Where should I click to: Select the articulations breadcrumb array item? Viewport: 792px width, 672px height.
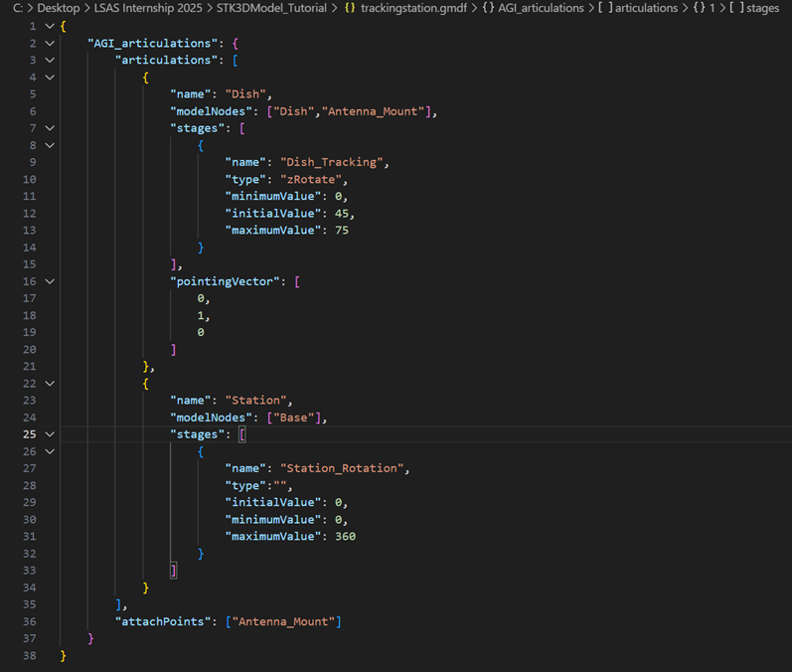(x=646, y=8)
